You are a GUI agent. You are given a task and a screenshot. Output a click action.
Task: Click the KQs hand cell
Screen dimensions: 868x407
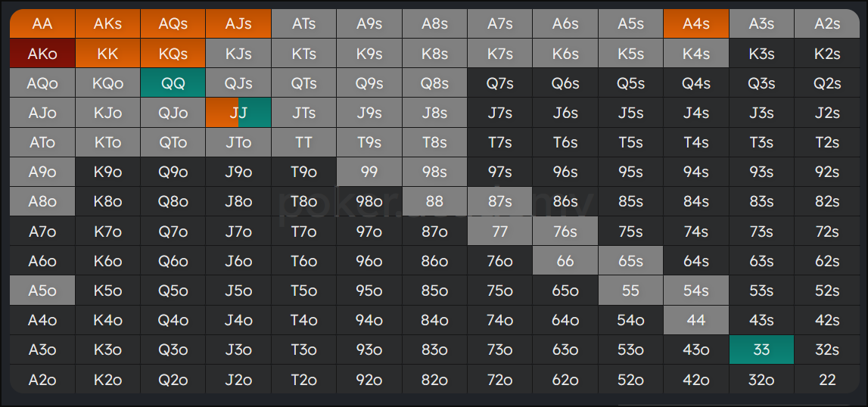pyautogui.click(x=173, y=54)
